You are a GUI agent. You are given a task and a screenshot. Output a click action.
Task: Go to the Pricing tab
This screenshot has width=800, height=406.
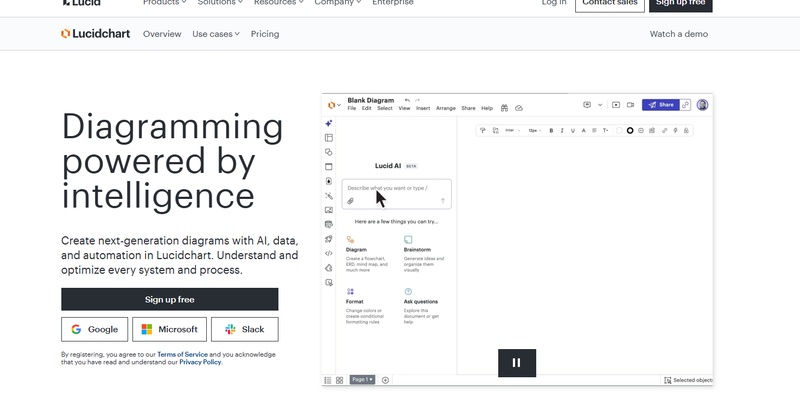(265, 34)
